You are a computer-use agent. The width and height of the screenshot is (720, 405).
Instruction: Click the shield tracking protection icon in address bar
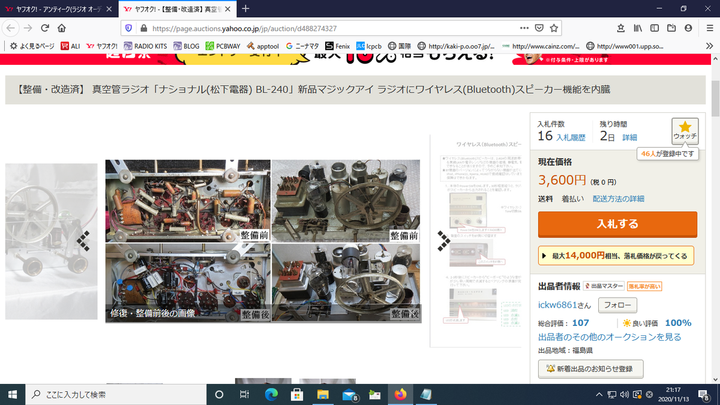pos(127,28)
